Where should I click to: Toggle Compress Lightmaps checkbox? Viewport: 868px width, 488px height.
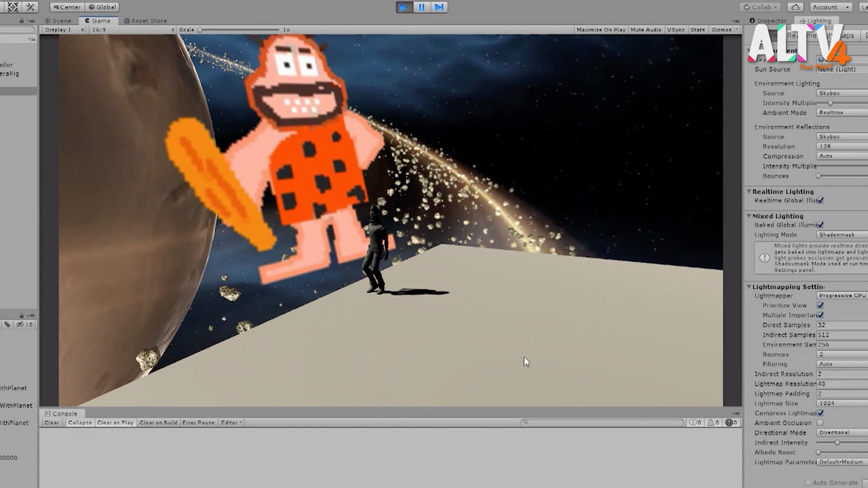[x=821, y=413]
